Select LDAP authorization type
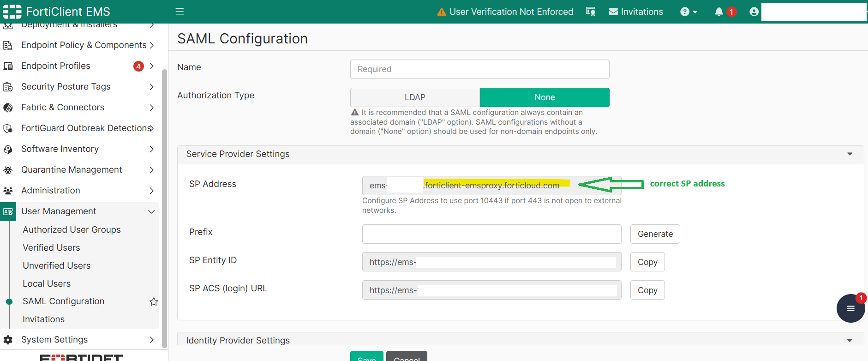 [415, 97]
